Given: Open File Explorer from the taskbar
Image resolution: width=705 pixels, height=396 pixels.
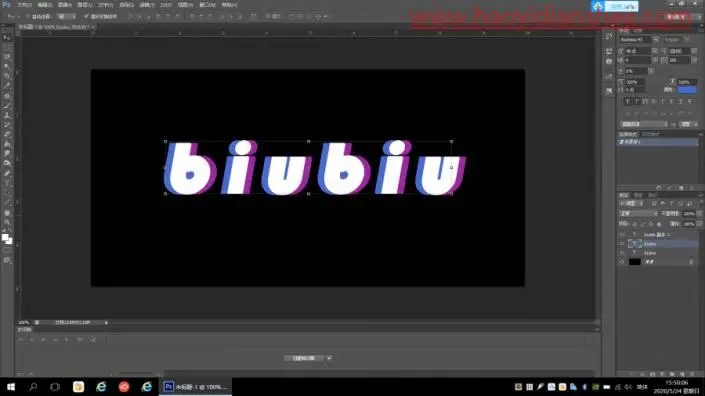Looking at the screenshot, I should 78,387.
